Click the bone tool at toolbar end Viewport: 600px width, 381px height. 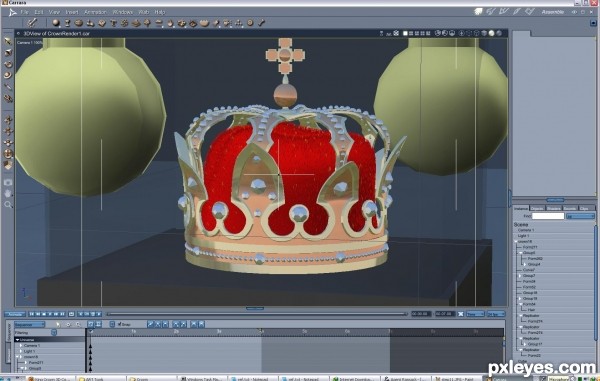[261, 23]
